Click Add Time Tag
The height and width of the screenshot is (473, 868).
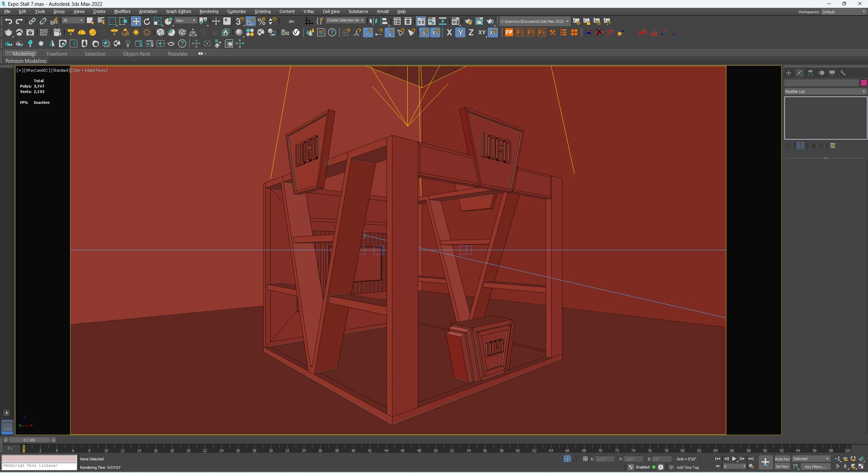click(688, 468)
